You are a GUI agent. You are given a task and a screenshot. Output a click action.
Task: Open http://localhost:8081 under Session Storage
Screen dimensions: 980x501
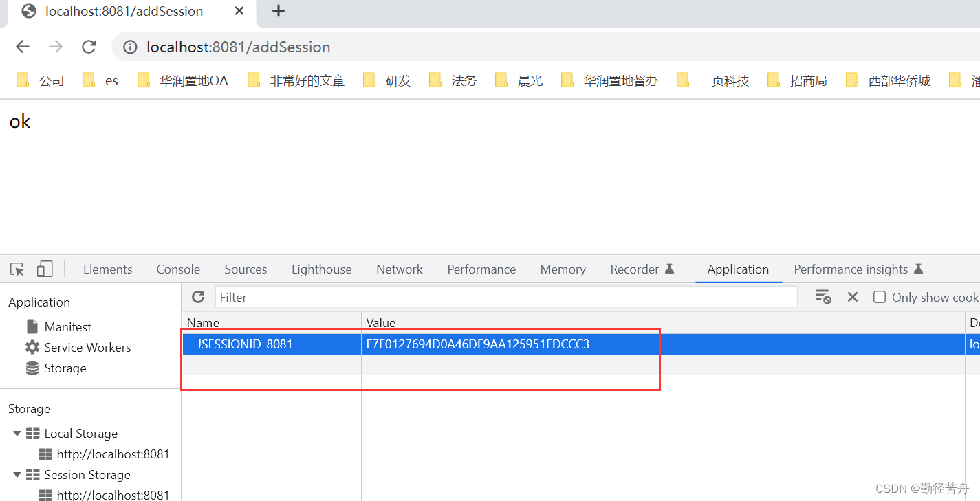(x=113, y=495)
